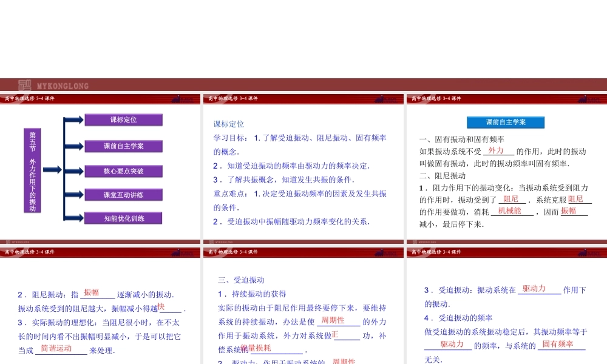Click the red answer 简谐运动
Viewport: 607px width, 364px height.
point(56,349)
